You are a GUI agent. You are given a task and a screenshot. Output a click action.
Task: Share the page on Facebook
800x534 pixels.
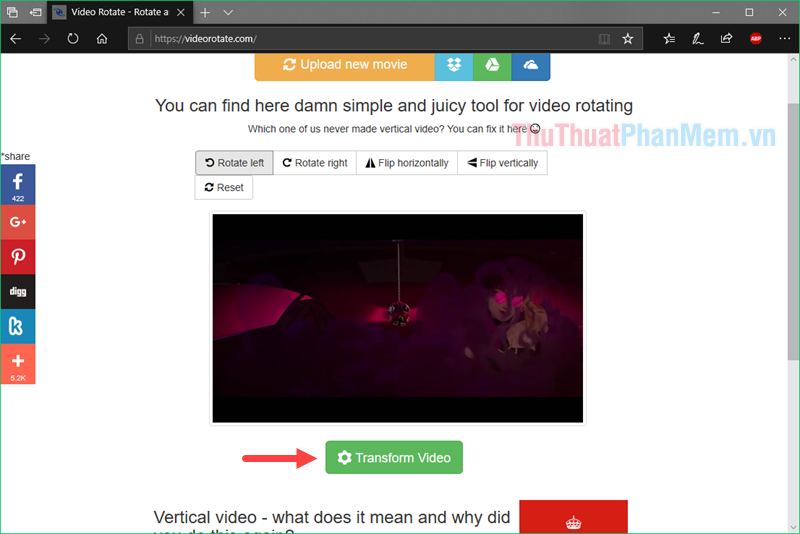(18, 185)
